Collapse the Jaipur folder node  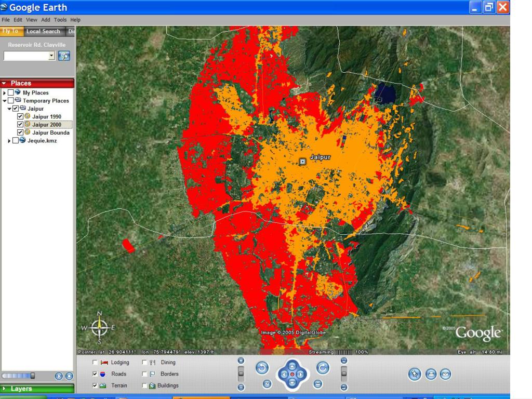[x=9, y=109]
